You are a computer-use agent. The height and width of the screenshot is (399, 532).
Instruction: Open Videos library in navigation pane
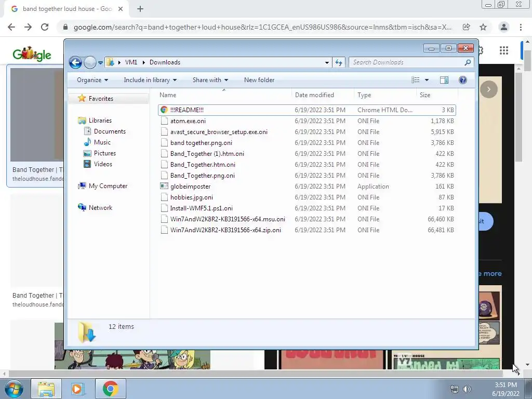point(102,164)
